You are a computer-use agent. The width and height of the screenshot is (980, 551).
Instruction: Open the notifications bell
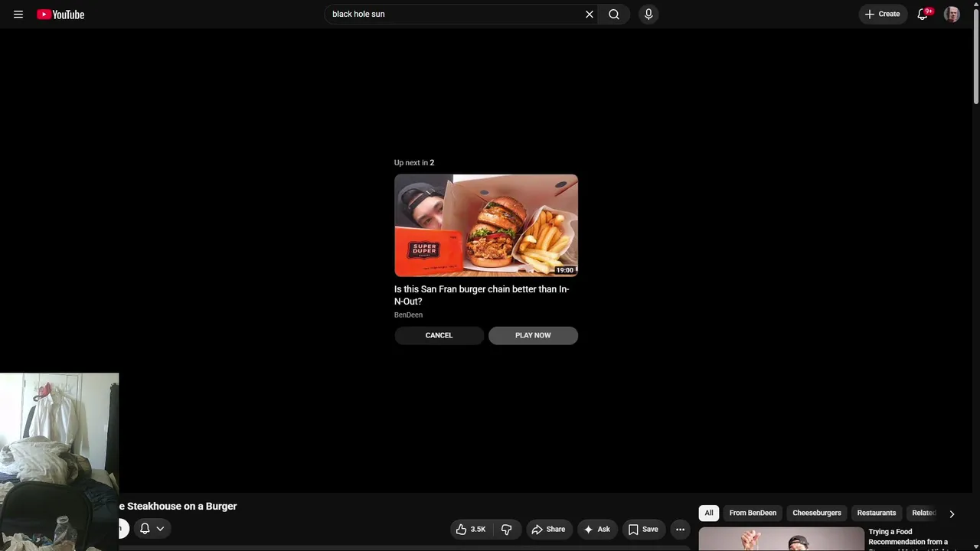point(923,15)
